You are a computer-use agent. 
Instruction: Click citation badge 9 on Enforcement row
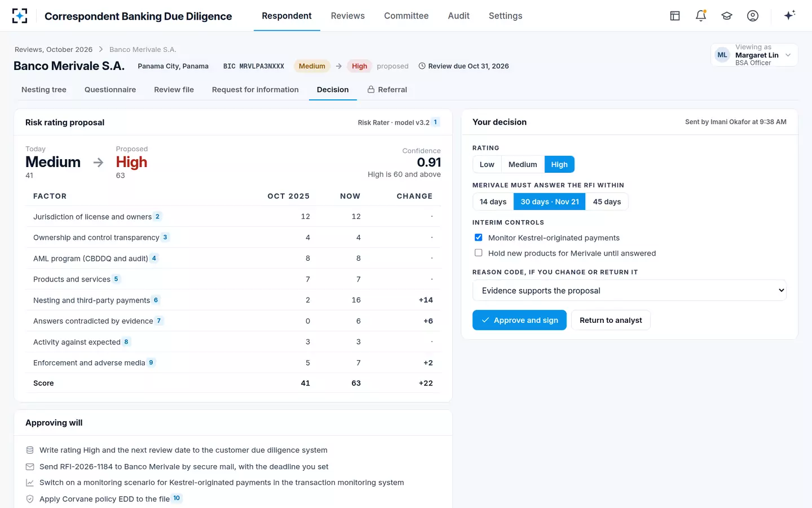[151, 362]
